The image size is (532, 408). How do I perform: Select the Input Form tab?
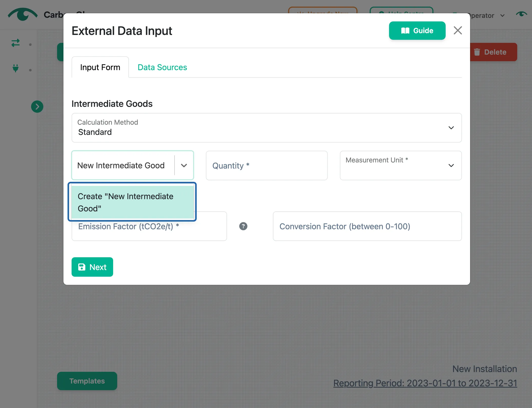pyautogui.click(x=100, y=67)
